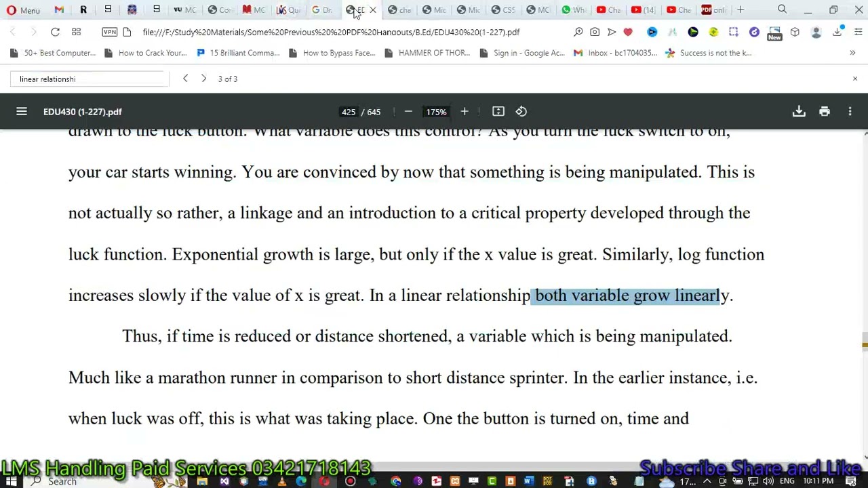The width and height of the screenshot is (868, 488).
Task: Open 'How to Bypass Face...' bookmark
Action: (x=332, y=53)
